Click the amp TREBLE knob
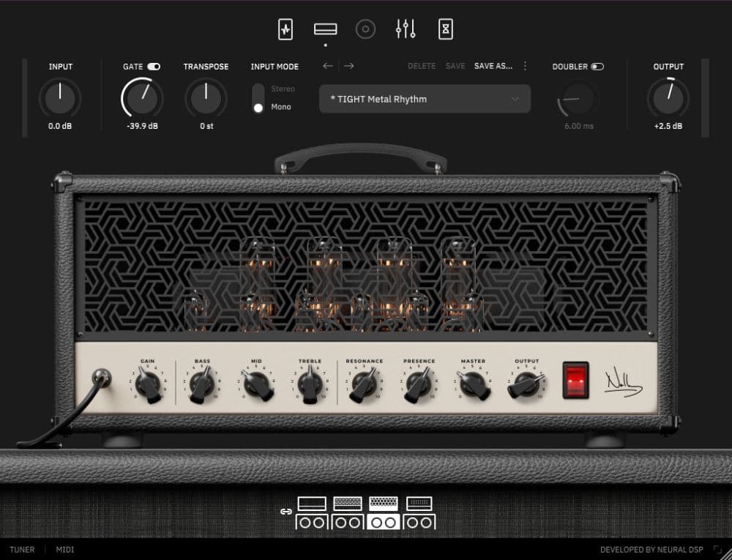The height and width of the screenshot is (560, 732). [310, 385]
